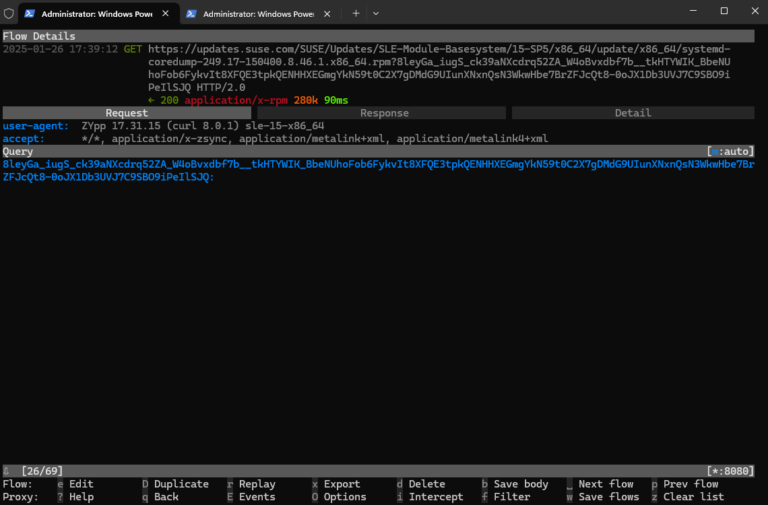768x505 pixels.
Task: Click the 90ms response time
Action: pyautogui.click(x=336, y=100)
